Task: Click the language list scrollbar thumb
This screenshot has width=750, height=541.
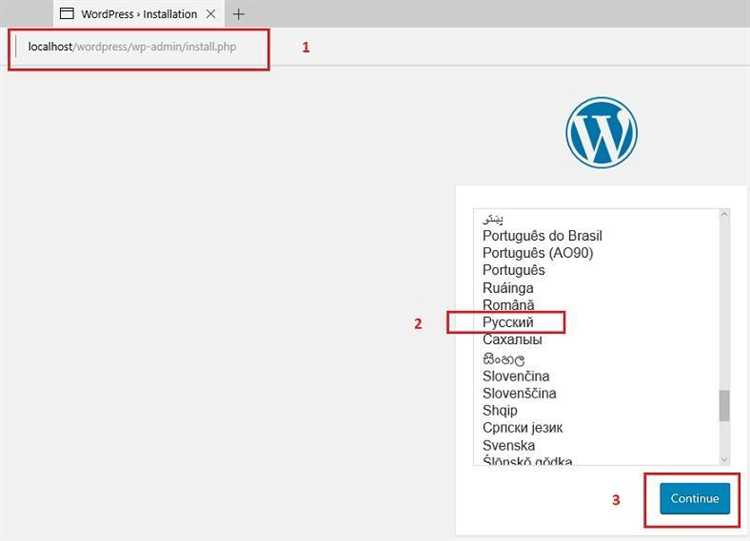Action: [724, 406]
